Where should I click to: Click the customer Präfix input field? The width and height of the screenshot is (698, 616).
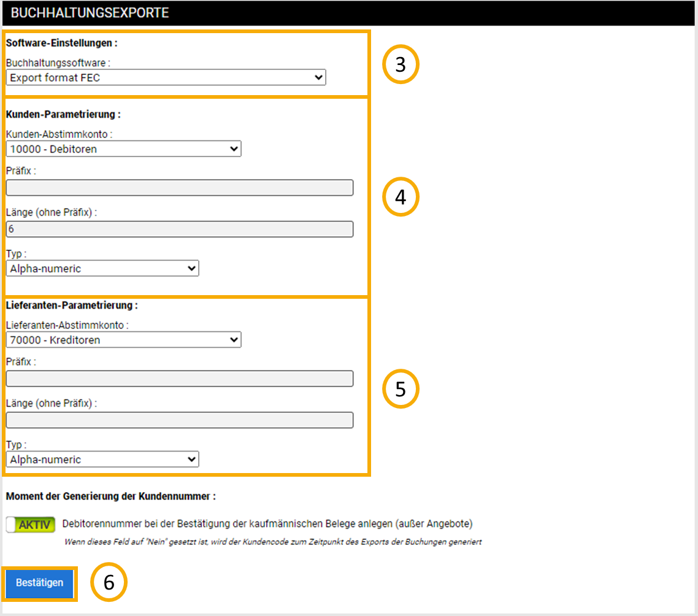click(179, 188)
